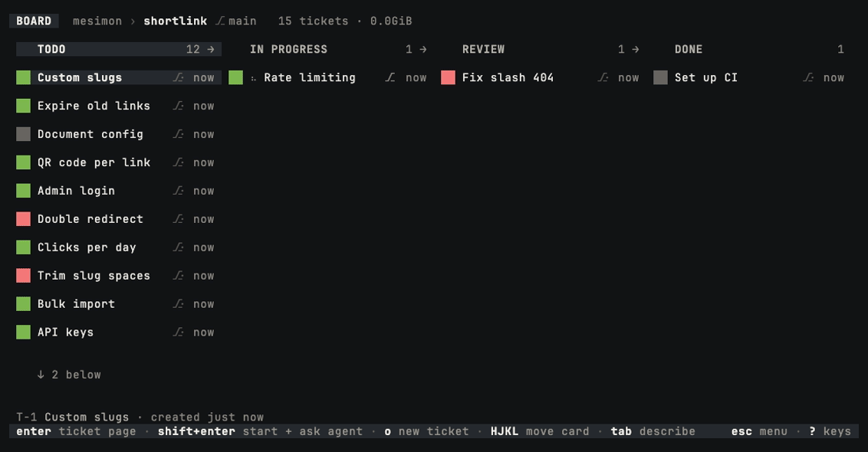Open the API keys ticket
The height and width of the screenshot is (452, 868).
click(118, 332)
